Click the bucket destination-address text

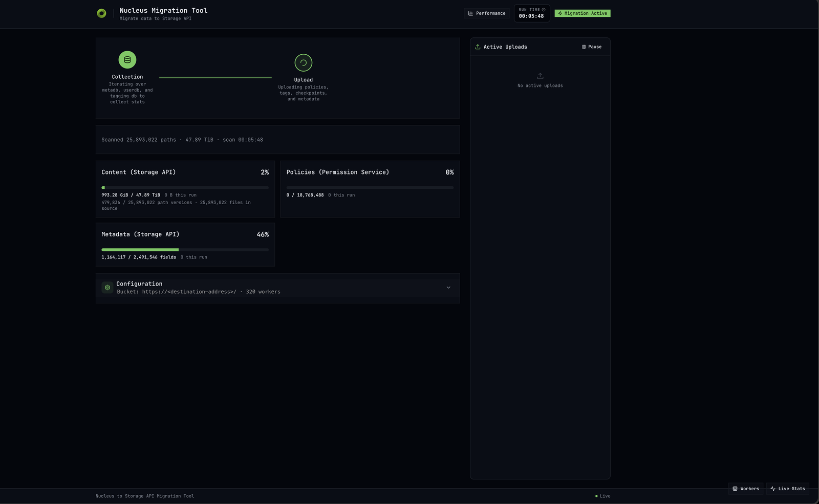point(189,292)
